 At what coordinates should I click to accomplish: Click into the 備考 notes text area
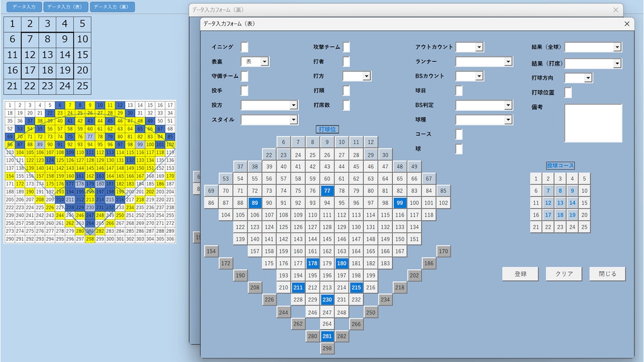click(x=593, y=123)
